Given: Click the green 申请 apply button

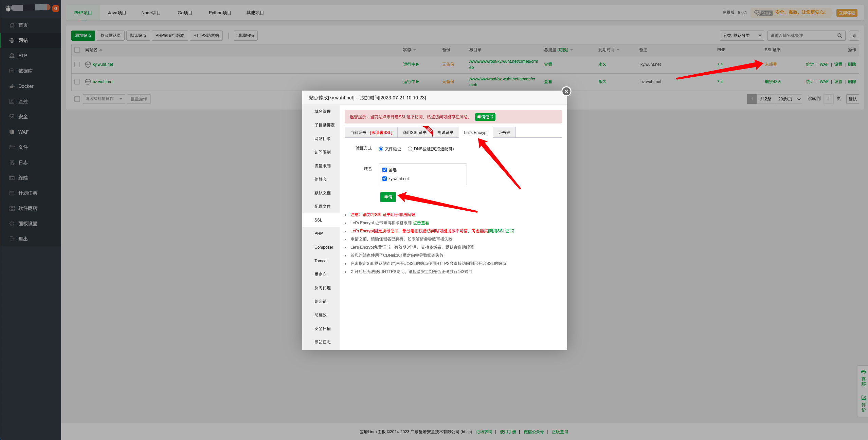Looking at the screenshot, I should [x=387, y=197].
